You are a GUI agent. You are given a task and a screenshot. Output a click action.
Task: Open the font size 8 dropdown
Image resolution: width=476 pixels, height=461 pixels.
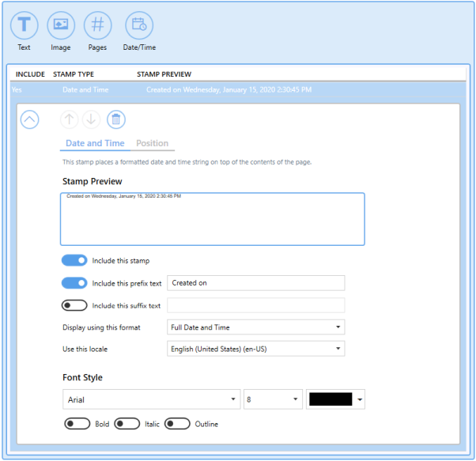tap(274, 399)
